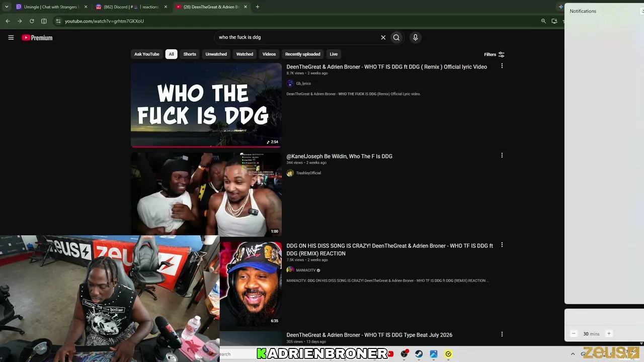Open the YouTube hamburger guide menu
Image resolution: width=644 pixels, height=362 pixels.
click(x=11, y=38)
